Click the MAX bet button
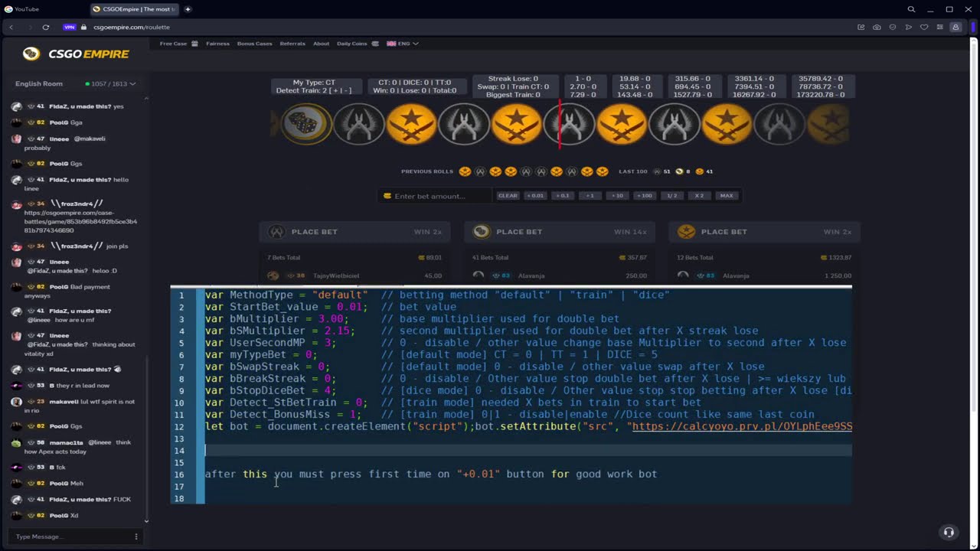Image resolution: width=980 pixels, height=551 pixels. click(x=727, y=196)
